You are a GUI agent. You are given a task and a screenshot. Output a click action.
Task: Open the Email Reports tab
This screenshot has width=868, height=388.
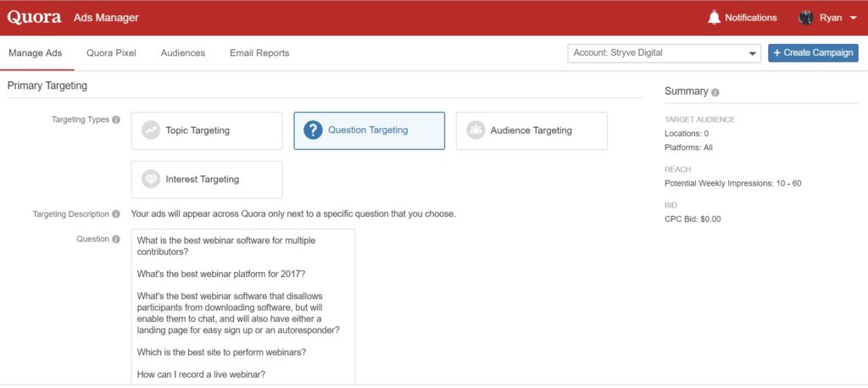point(259,53)
